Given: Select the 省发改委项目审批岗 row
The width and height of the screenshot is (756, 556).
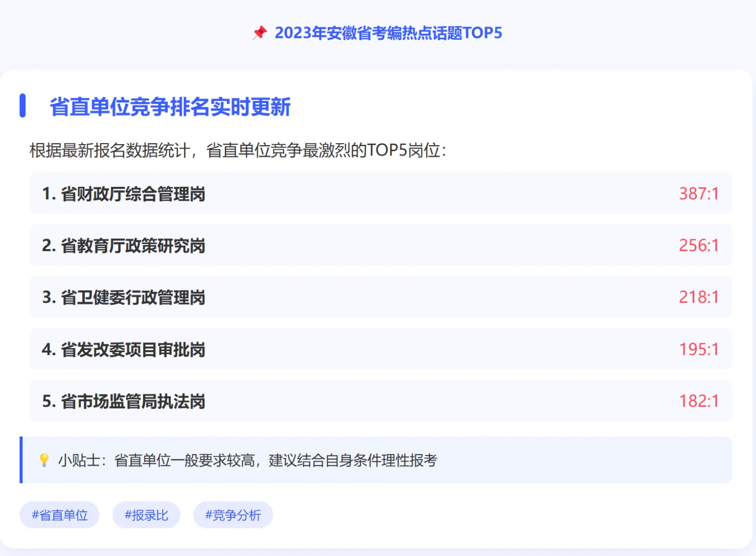Looking at the screenshot, I should click(x=381, y=349).
